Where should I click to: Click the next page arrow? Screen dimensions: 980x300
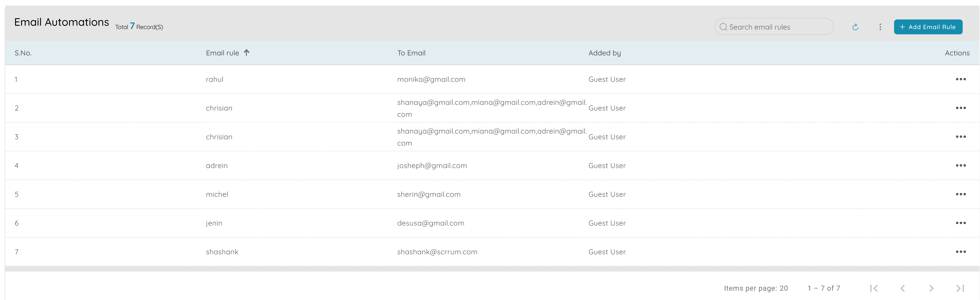tap(931, 288)
